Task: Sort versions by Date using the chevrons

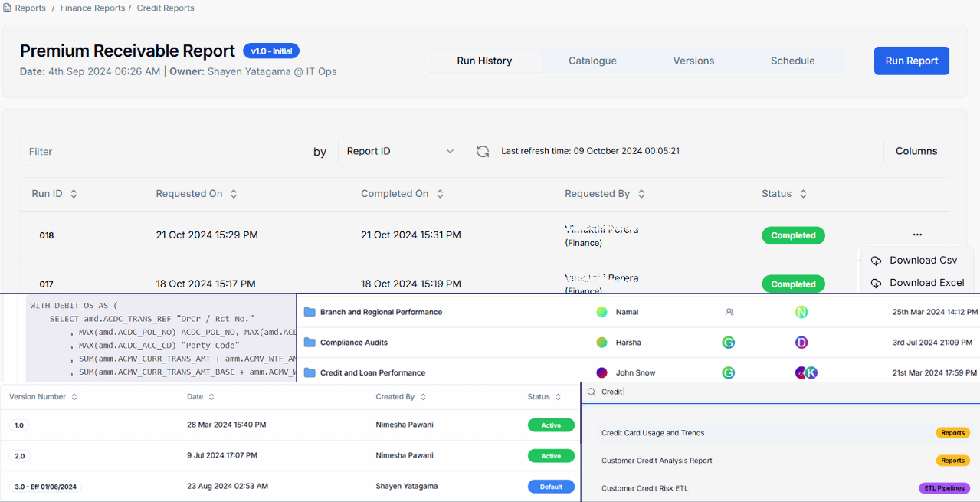Action: pyautogui.click(x=212, y=396)
